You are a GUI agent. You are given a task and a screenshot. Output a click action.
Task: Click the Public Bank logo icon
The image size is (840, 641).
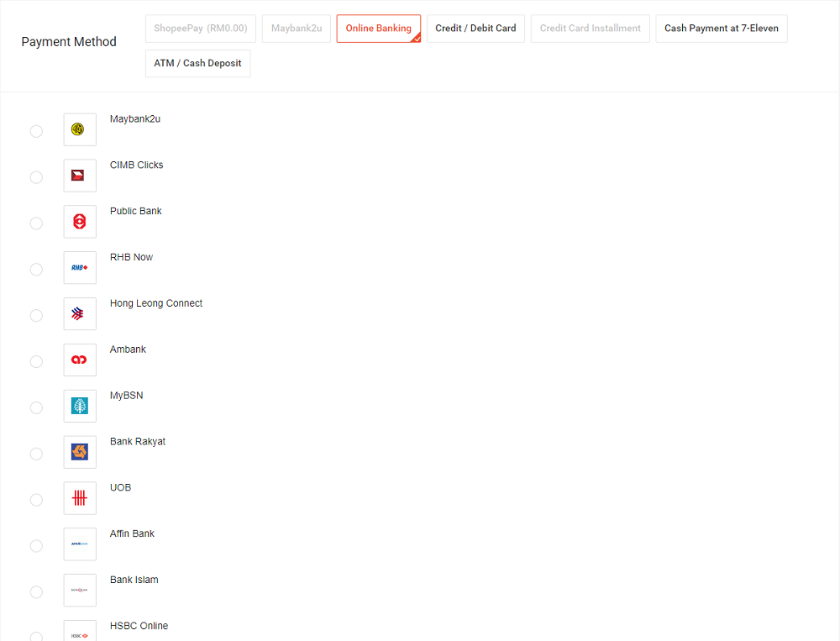[80, 221]
